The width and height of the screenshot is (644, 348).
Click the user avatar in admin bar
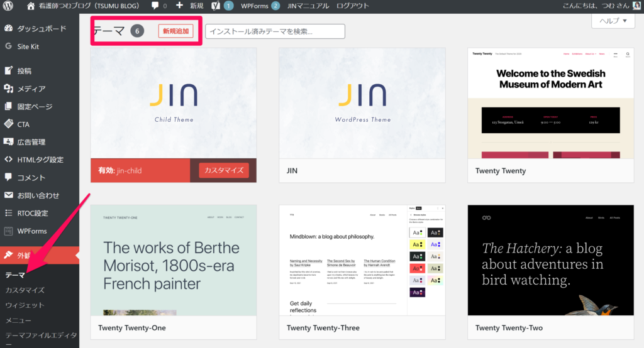click(636, 5)
